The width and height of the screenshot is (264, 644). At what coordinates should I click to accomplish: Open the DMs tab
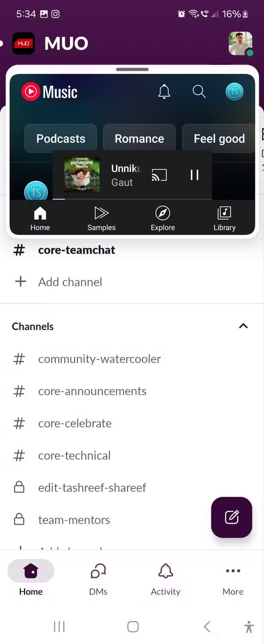98,580
